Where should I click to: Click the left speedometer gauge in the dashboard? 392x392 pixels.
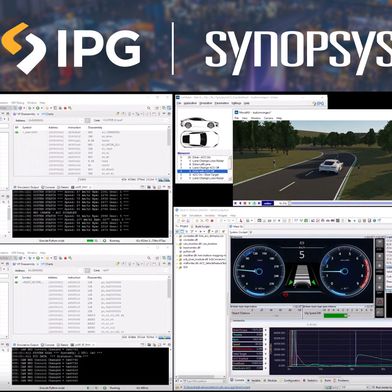(x=258, y=270)
